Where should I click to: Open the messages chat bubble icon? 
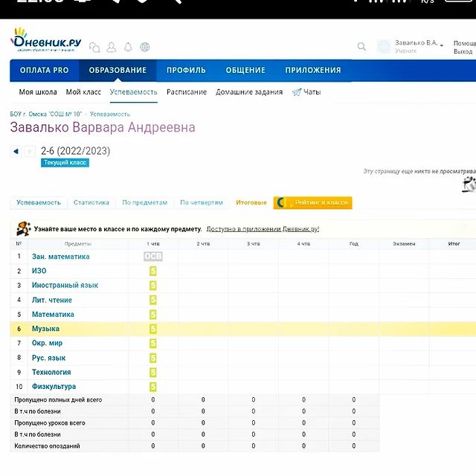[x=94, y=47]
